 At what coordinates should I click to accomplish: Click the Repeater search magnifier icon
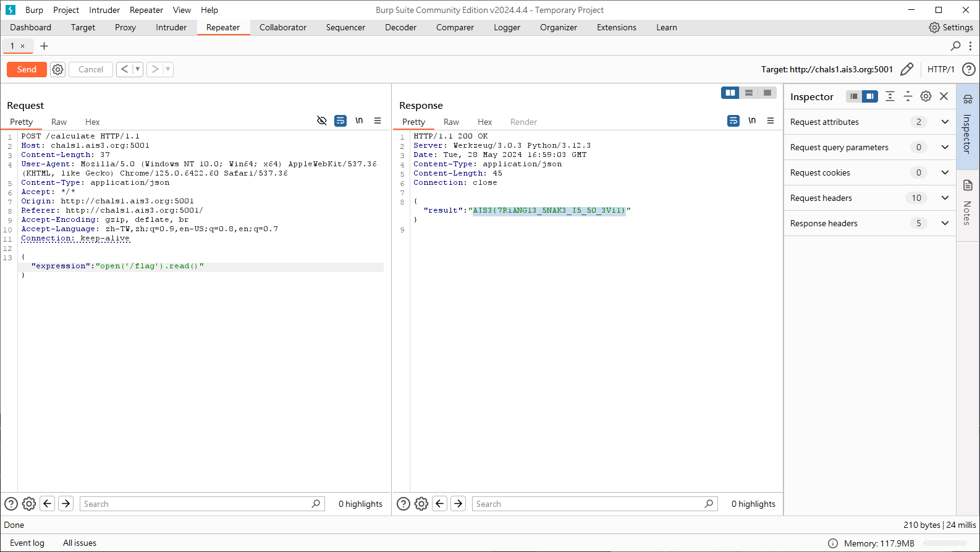(x=955, y=46)
